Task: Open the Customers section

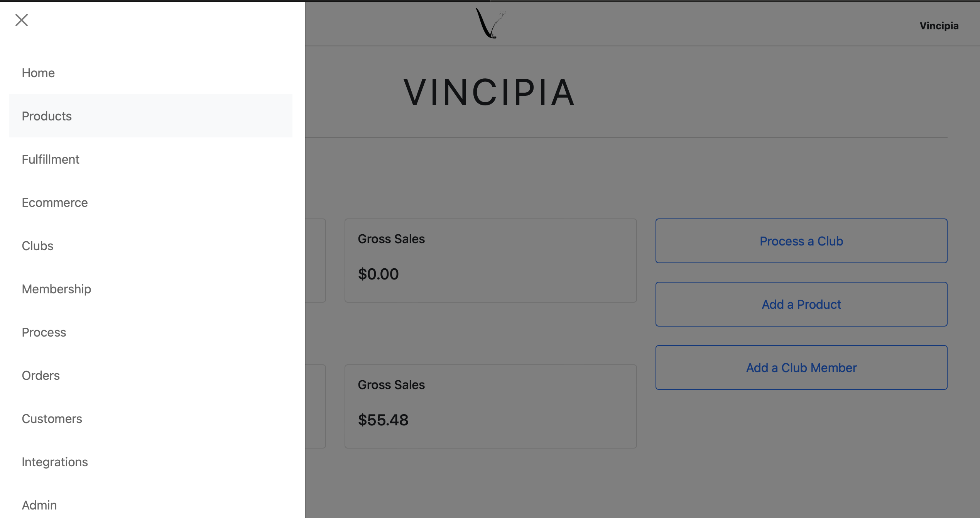Action: (x=151, y=418)
